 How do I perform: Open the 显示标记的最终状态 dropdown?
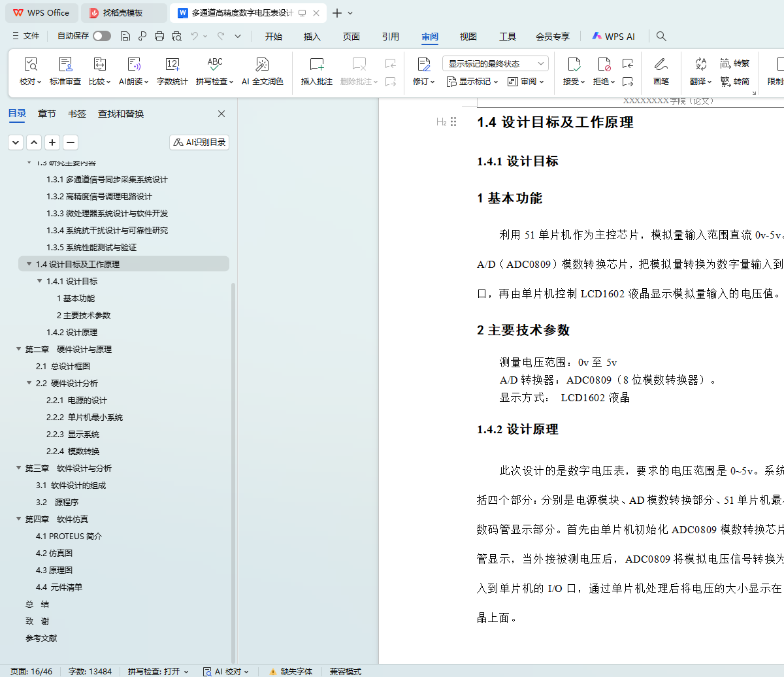tap(495, 63)
